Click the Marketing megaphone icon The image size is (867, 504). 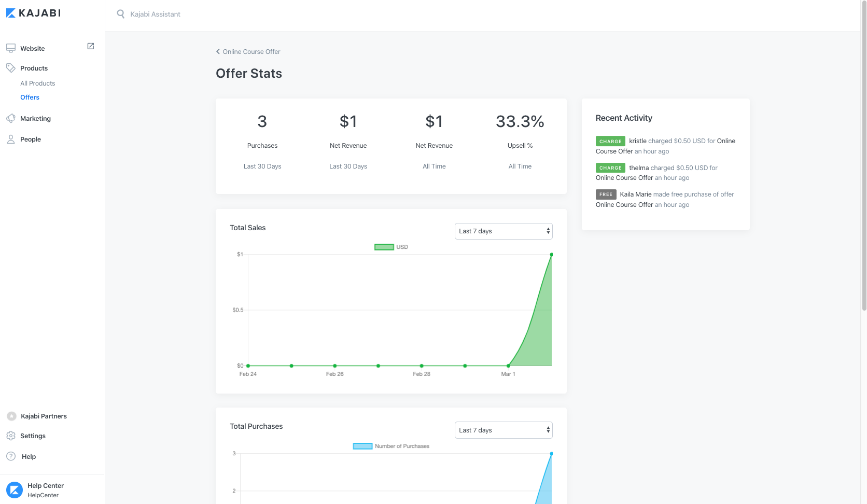[x=11, y=118]
